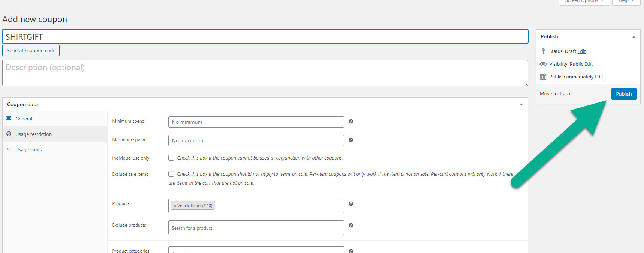
Task: Click the help icon beside Exclude products
Action: click(x=351, y=226)
